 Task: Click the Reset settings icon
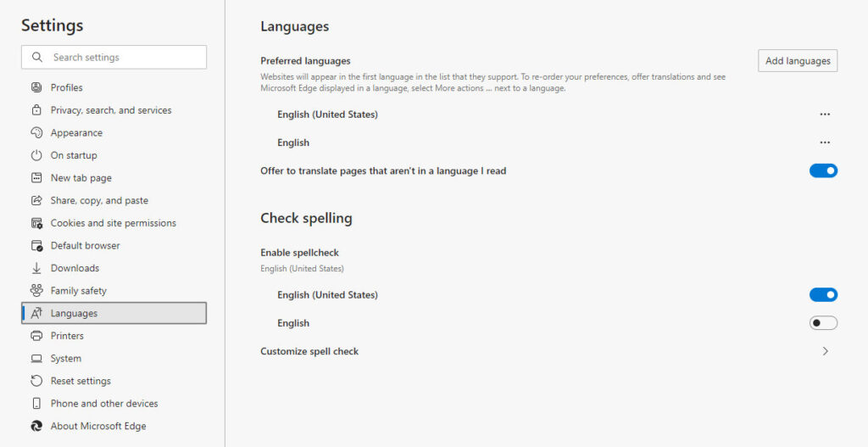[36, 381]
